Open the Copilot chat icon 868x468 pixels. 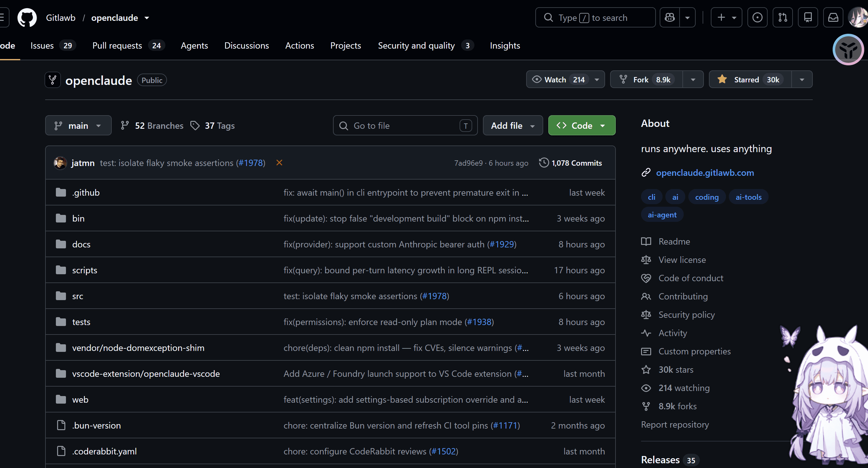tap(669, 18)
